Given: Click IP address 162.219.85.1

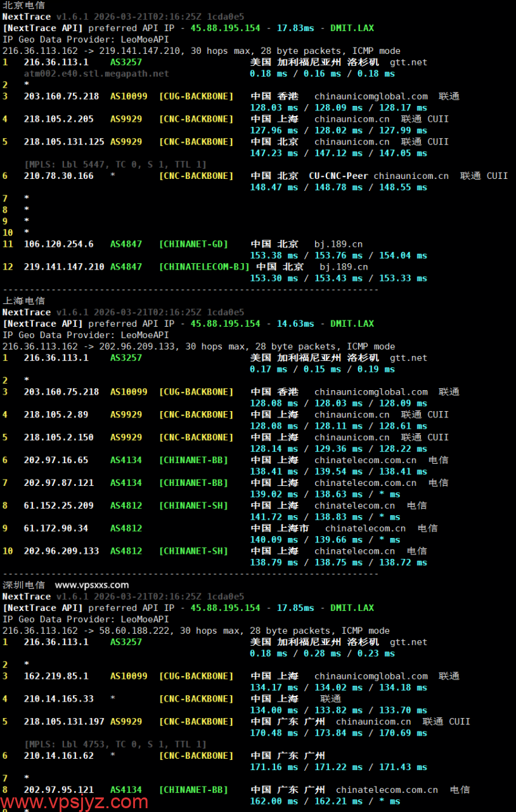Looking at the screenshot, I should click(x=56, y=676).
